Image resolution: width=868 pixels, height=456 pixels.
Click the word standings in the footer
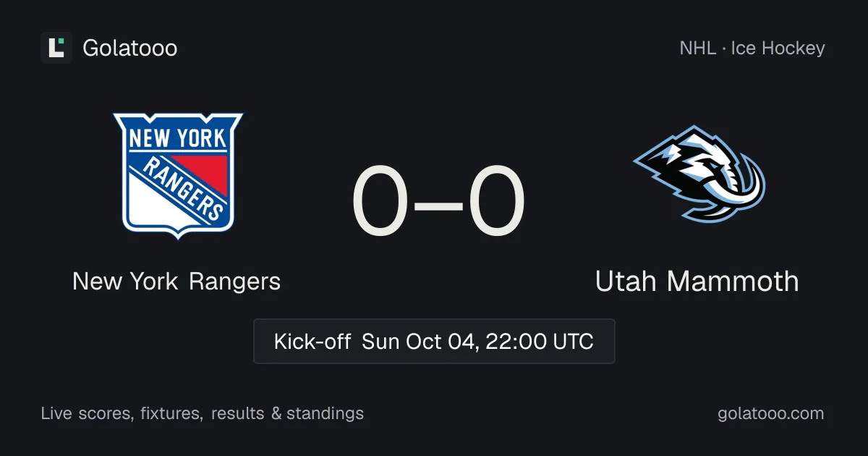tap(325, 414)
